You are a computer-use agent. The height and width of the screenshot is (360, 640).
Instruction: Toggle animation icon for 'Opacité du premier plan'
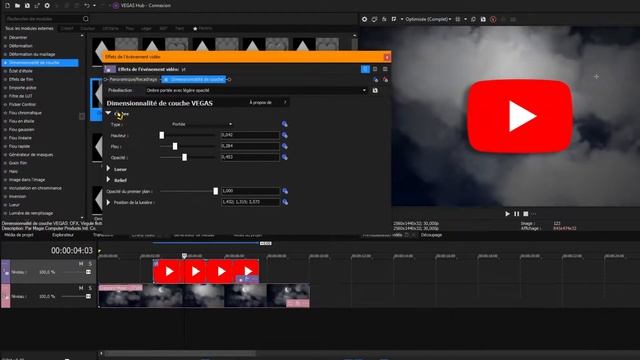click(x=285, y=191)
